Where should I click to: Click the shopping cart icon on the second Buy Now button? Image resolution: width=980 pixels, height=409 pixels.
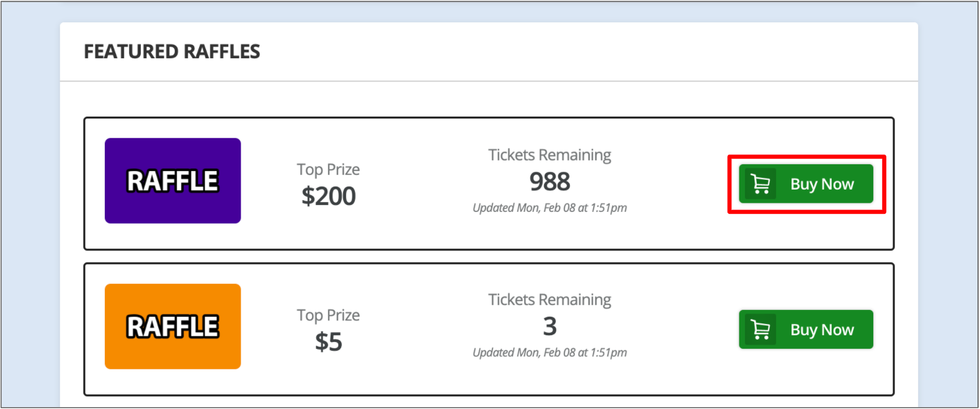[x=761, y=329]
